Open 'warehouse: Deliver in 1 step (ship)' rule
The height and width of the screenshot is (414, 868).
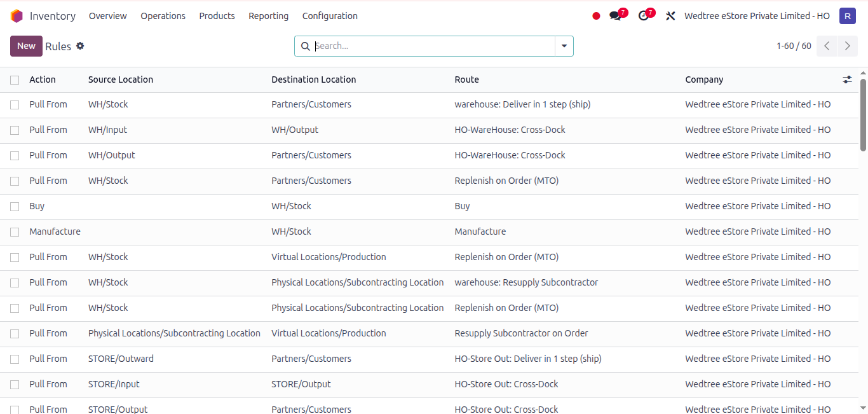coord(522,104)
